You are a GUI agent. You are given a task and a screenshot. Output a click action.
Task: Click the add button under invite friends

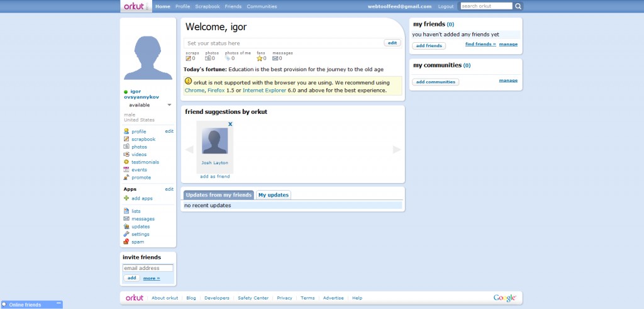(131, 278)
